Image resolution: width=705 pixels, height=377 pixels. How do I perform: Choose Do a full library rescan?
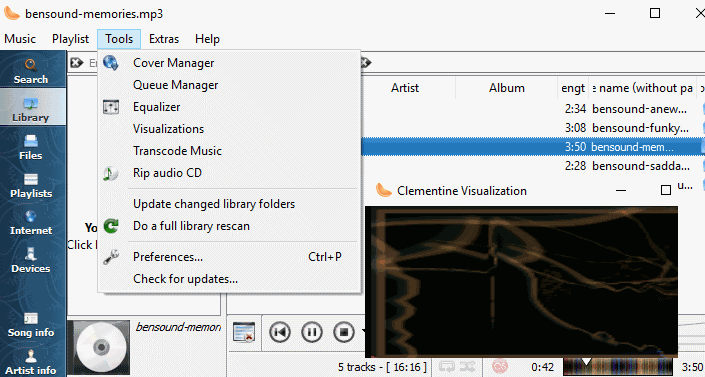(x=229, y=226)
